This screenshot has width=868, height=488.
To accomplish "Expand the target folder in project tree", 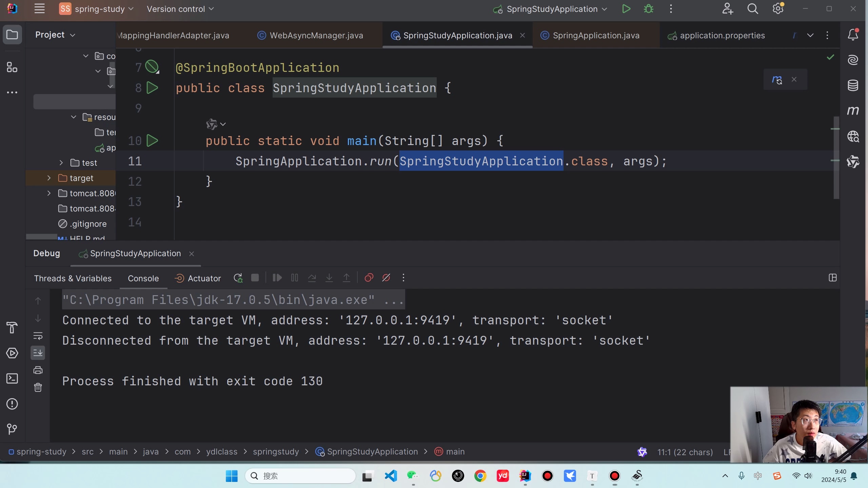I will 49,178.
